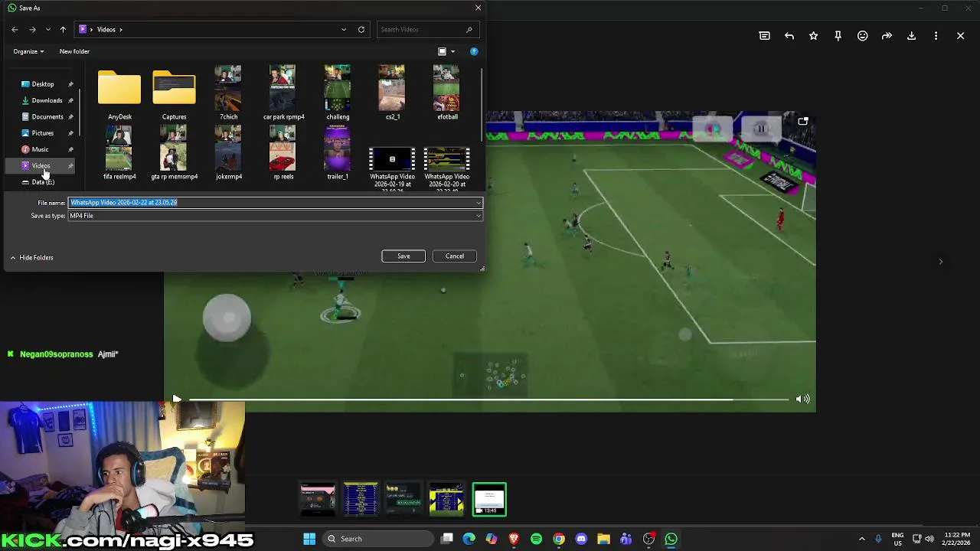
Task: Select fifa reelmp4 video file
Action: (x=119, y=153)
